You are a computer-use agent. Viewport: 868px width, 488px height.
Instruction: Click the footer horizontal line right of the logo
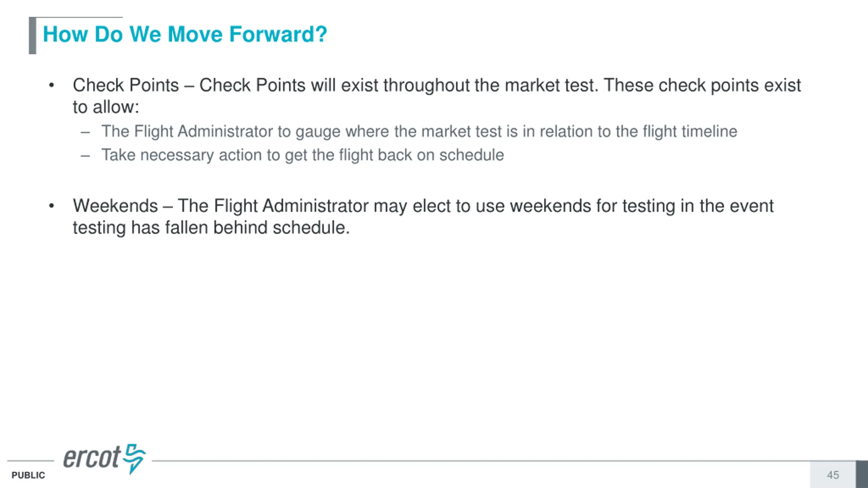(x=475, y=461)
